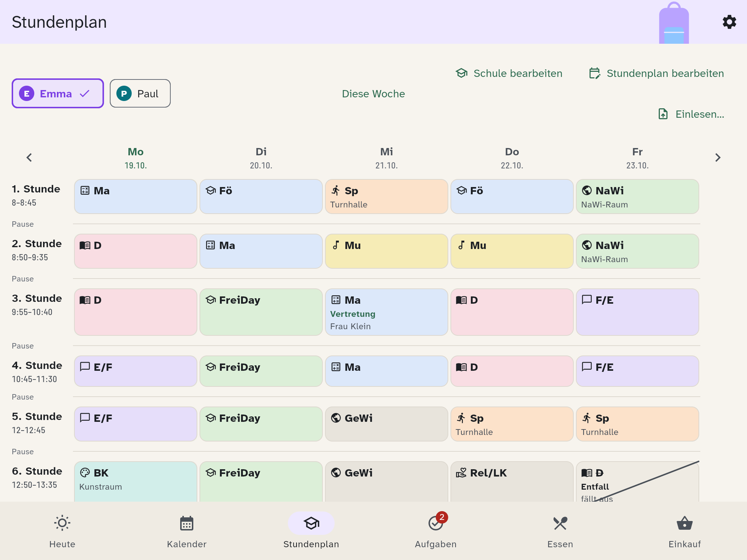Click the Einlesen file upload icon

pyautogui.click(x=663, y=114)
